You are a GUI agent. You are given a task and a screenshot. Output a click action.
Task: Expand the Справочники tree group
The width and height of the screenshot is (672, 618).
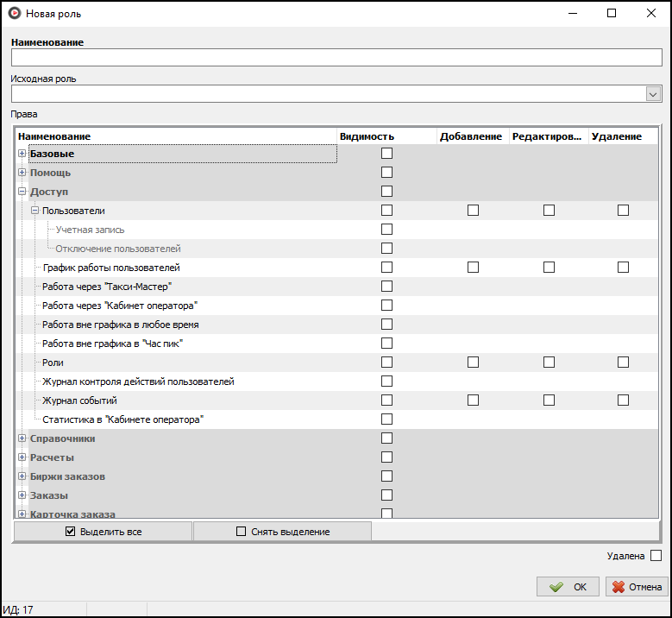22,438
